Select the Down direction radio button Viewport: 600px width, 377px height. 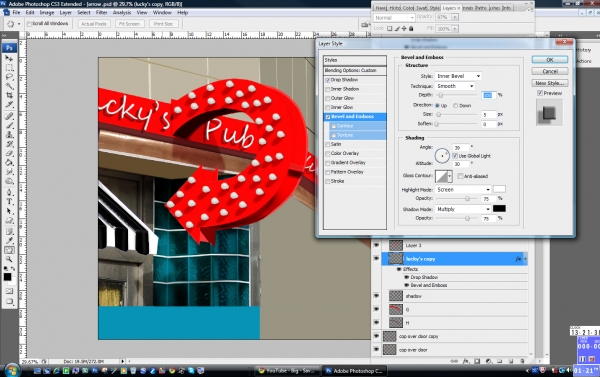pyautogui.click(x=455, y=105)
